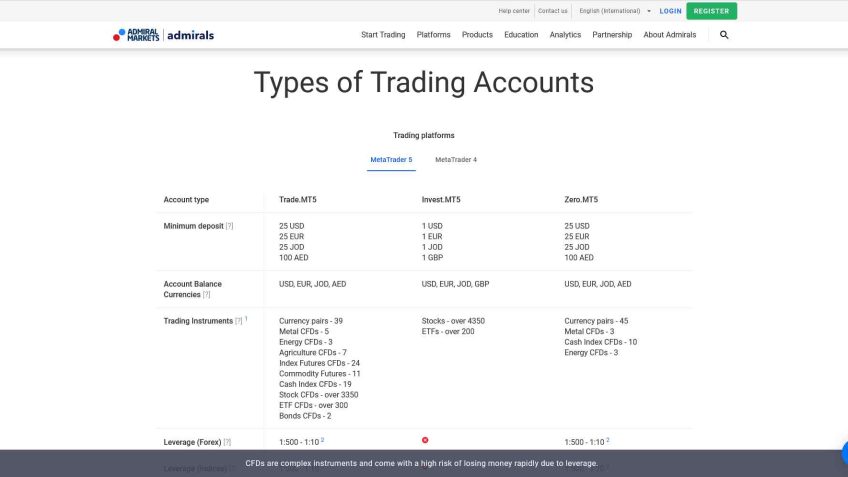Click the Contact us link
Screen dimensions: 848x477
point(552,11)
